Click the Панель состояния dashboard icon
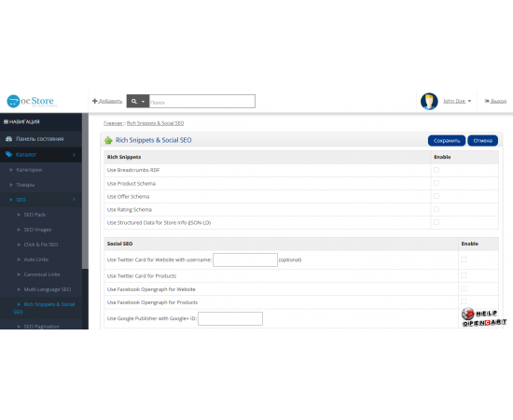The height and width of the screenshot is (420, 513). (8, 139)
